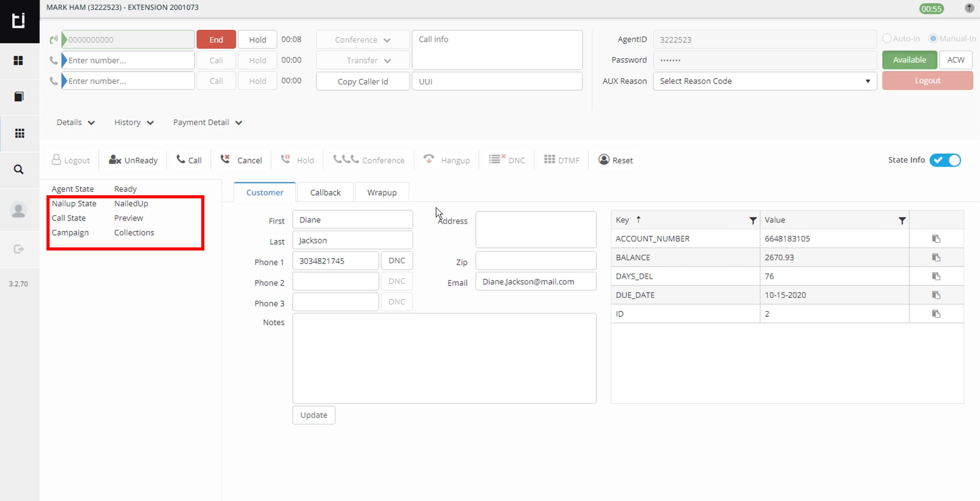This screenshot has height=501, width=980.
Task: Expand the Payment Detail dropdown
Action: 208,122
